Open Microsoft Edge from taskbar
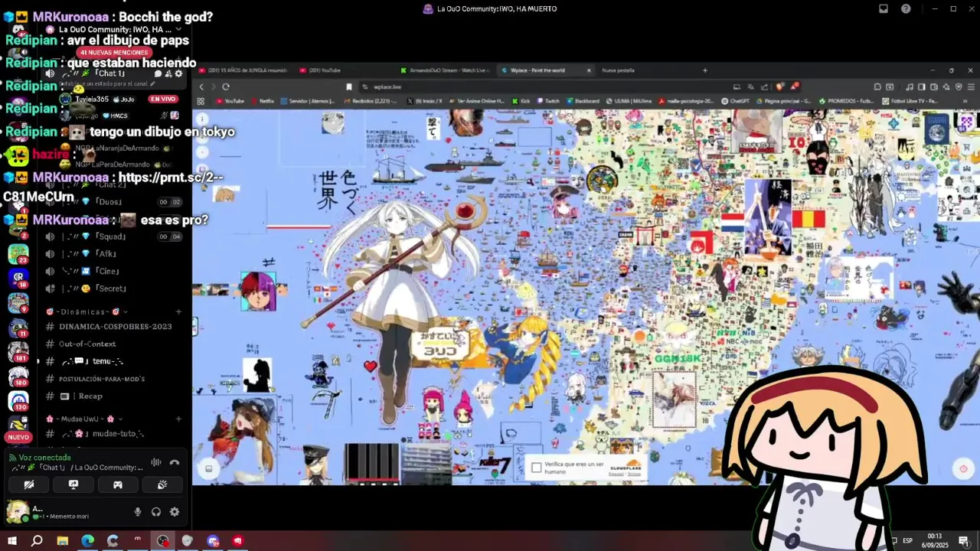The image size is (980, 551). (x=87, y=541)
